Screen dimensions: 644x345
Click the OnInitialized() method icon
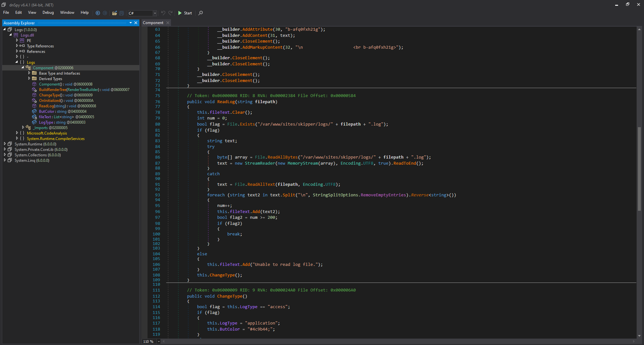click(x=34, y=101)
